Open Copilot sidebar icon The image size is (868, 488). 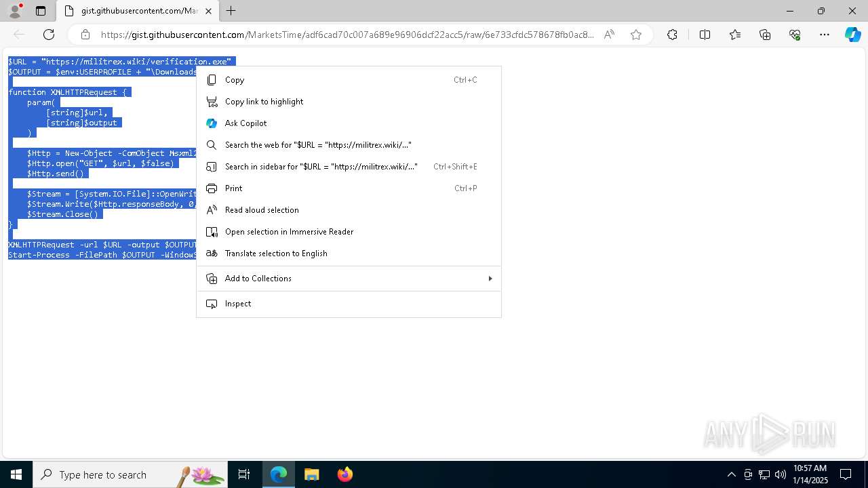(x=852, y=35)
